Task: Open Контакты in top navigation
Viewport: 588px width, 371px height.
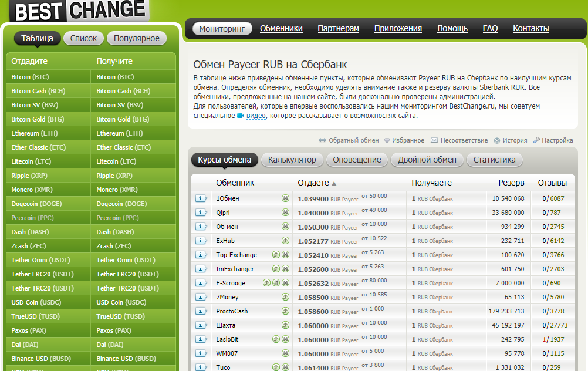Action: [x=530, y=29]
